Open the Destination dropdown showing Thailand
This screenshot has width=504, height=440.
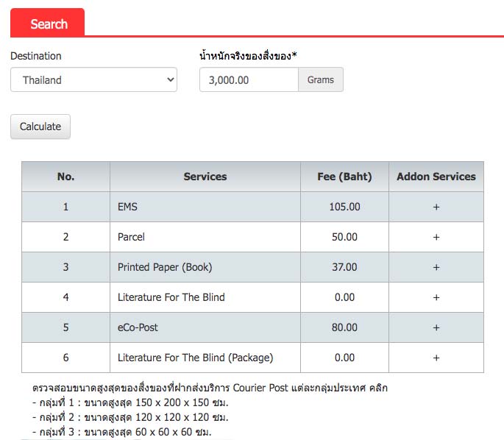(x=93, y=79)
